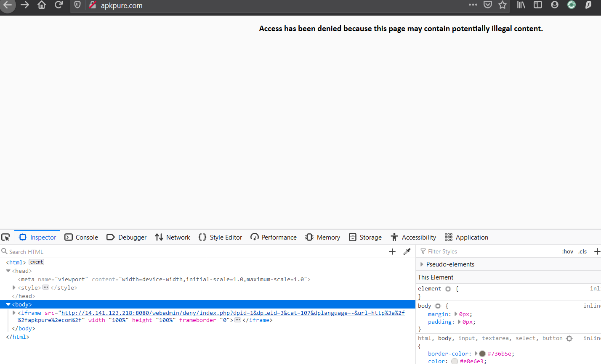This screenshot has width=601, height=364.
Task: Highlight elements matching html, body, input selector
Action: click(569, 338)
